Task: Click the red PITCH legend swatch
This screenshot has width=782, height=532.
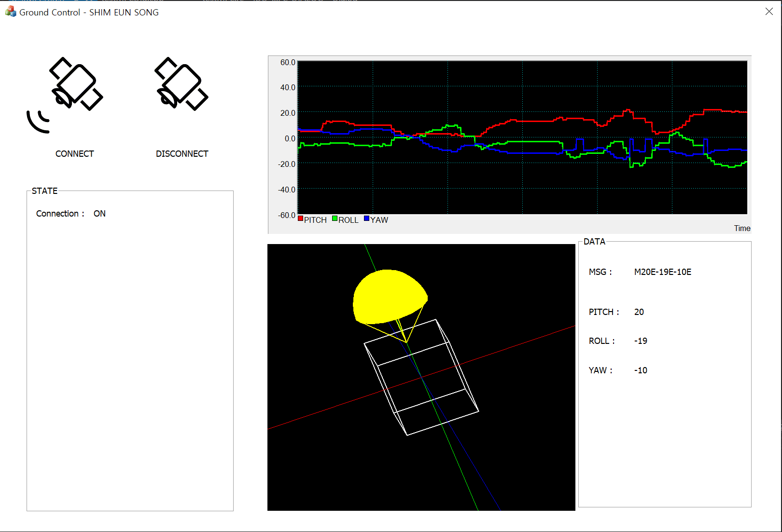Action: point(301,219)
